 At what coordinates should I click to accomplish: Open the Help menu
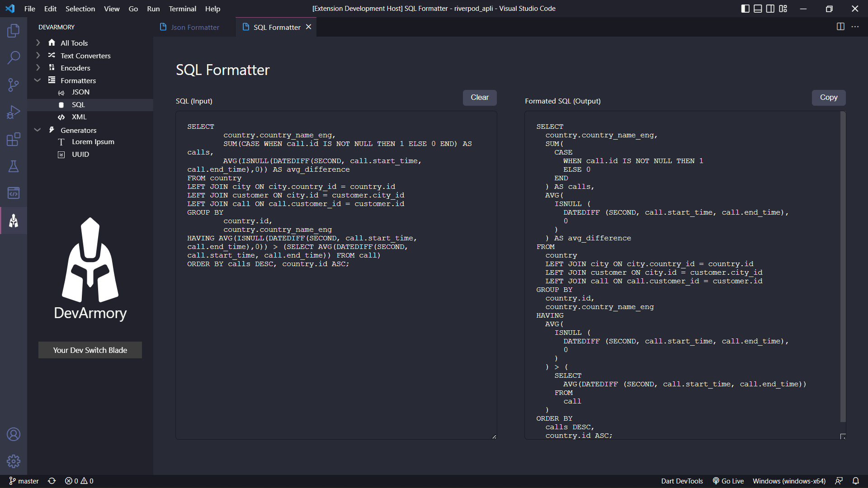point(212,9)
